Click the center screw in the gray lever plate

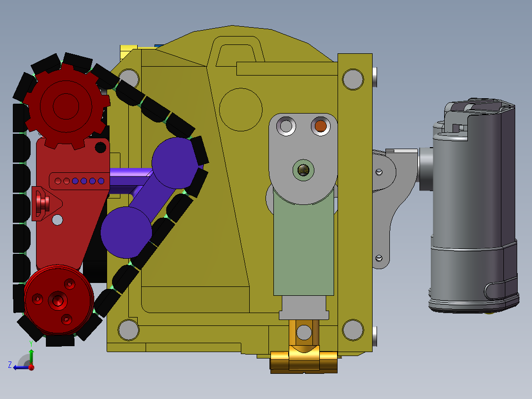pyautogui.click(x=304, y=170)
